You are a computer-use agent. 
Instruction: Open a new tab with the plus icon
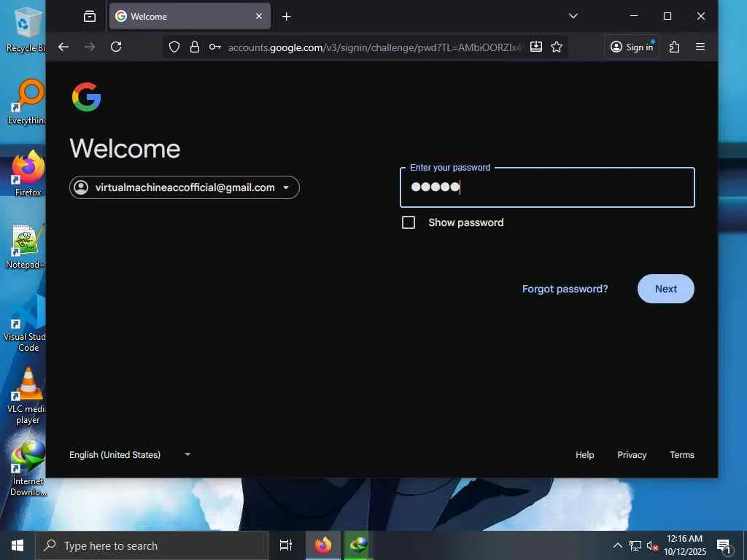pos(286,17)
